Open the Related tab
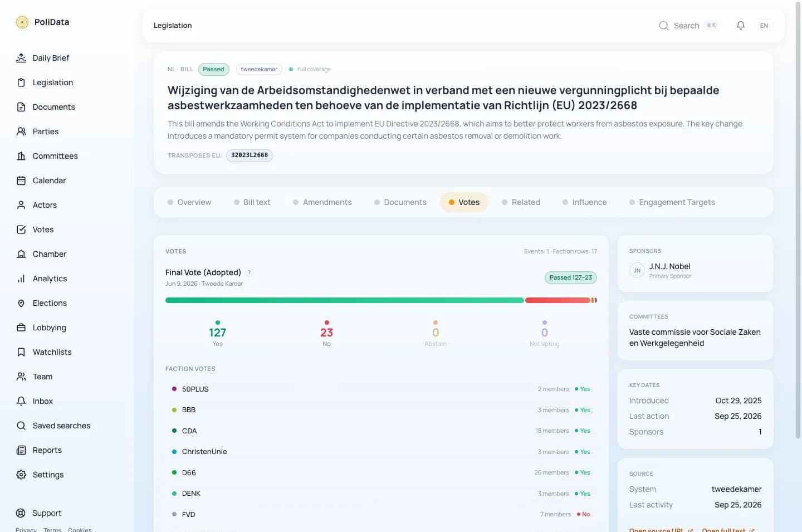802x532 pixels. point(521,202)
